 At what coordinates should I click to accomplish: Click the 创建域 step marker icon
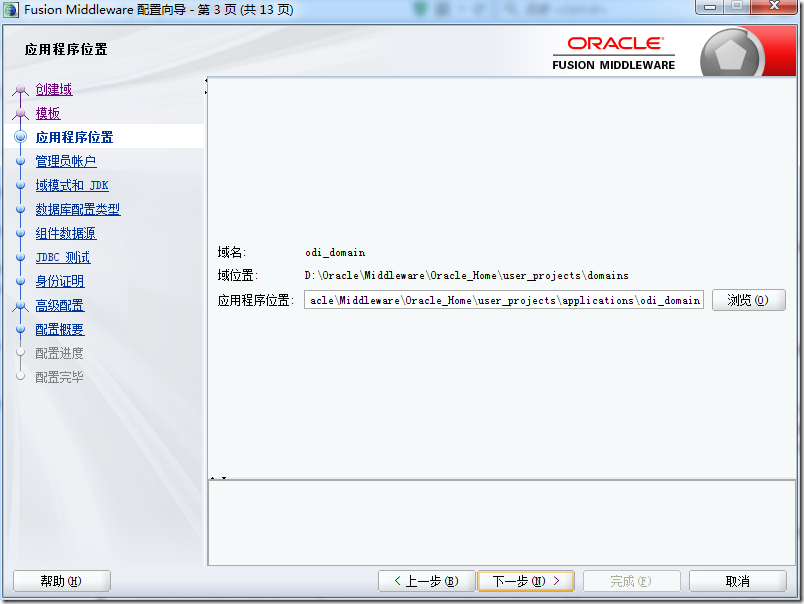(21, 90)
